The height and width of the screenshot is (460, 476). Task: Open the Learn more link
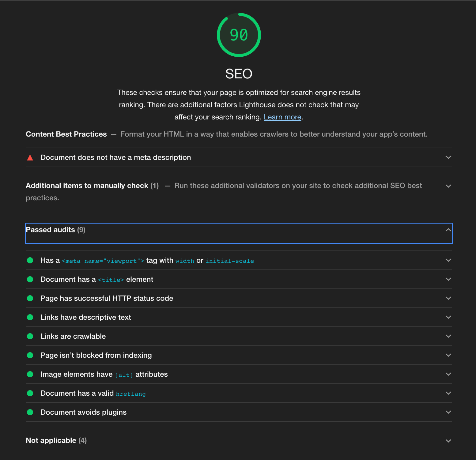[x=282, y=117]
